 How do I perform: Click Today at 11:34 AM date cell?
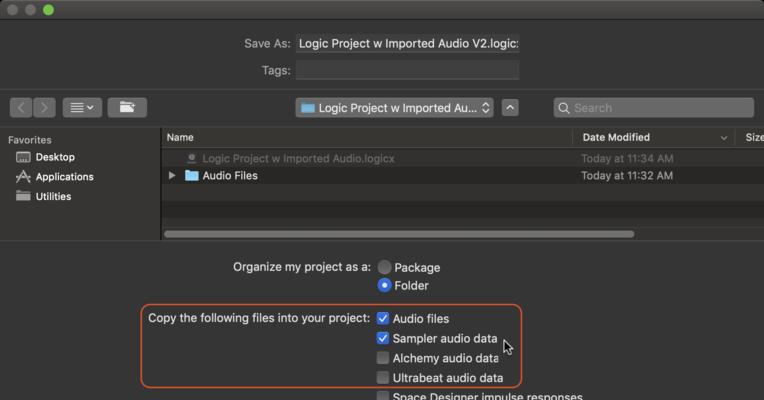(x=627, y=158)
